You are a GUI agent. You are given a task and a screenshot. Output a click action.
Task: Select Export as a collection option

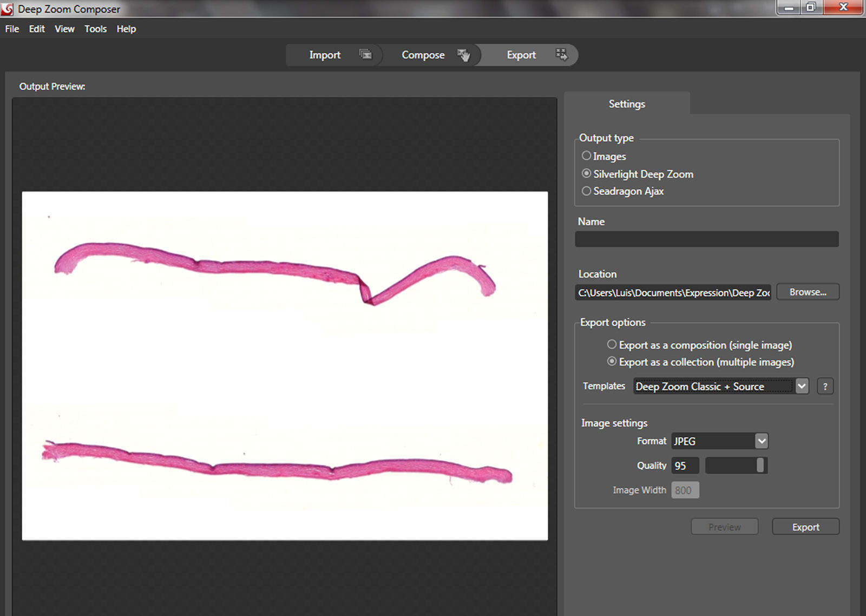[612, 362]
